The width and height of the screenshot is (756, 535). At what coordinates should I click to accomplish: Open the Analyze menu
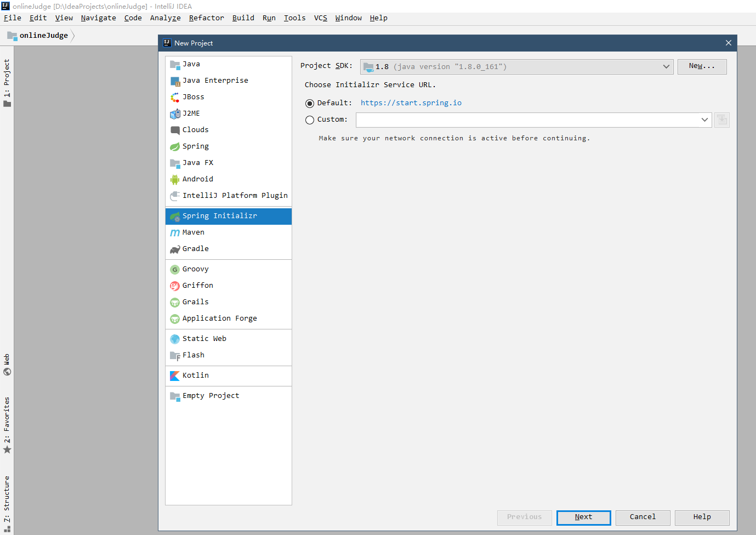pyautogui.click(x=166, y=18)
